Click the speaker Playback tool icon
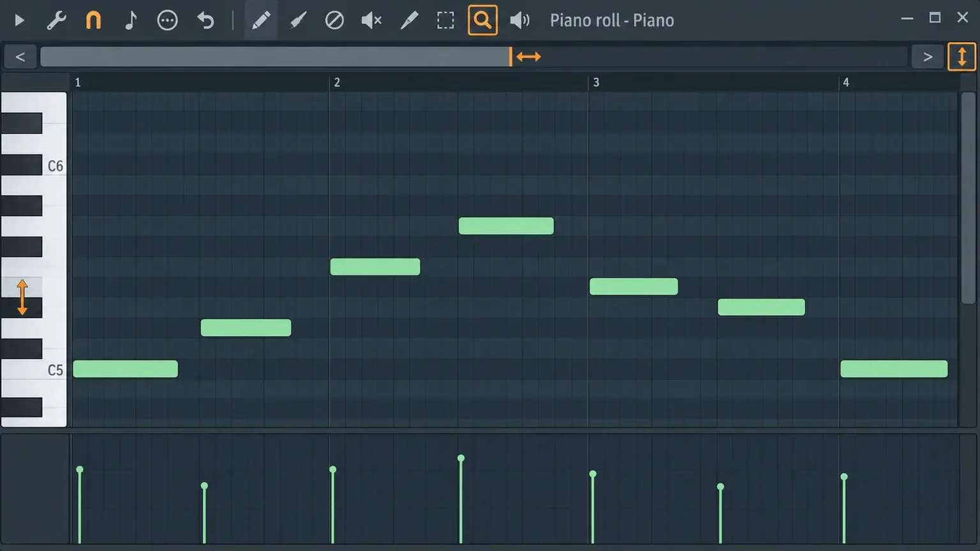 [x=520, y=20]
